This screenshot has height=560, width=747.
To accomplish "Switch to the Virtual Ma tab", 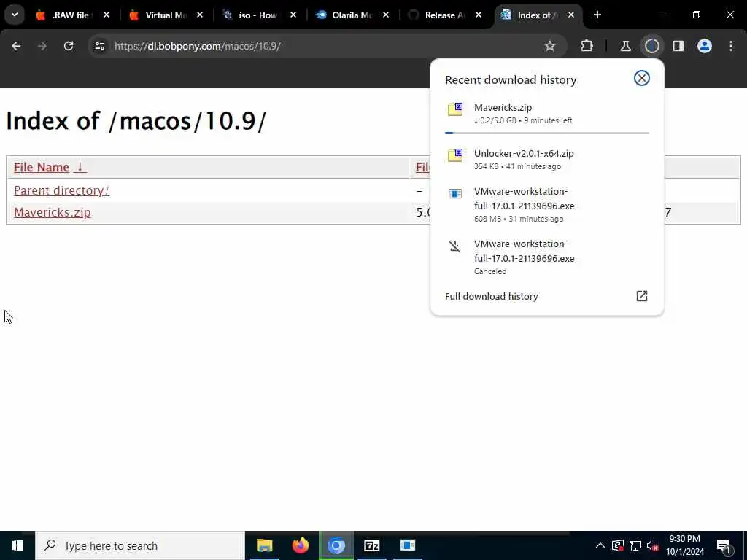I will (x=164, y=15).
